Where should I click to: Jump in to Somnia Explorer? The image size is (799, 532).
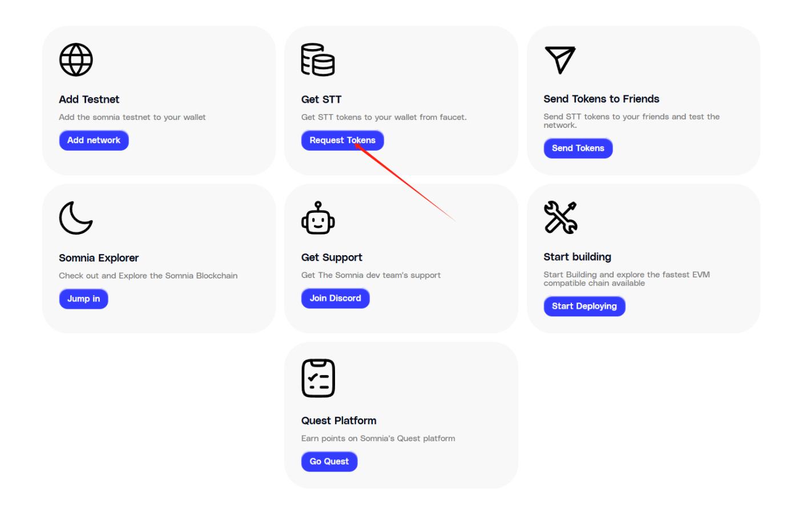[x=83, y=299]
